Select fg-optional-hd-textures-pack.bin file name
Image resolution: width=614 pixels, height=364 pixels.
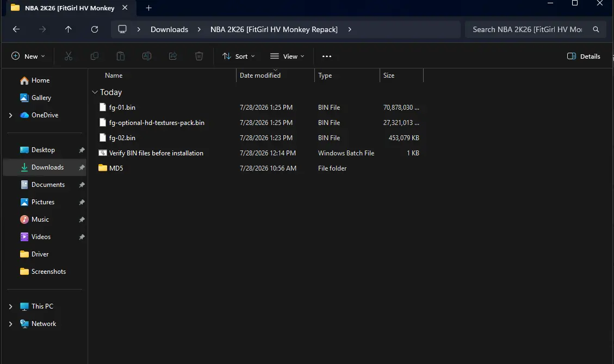(157, 122)
